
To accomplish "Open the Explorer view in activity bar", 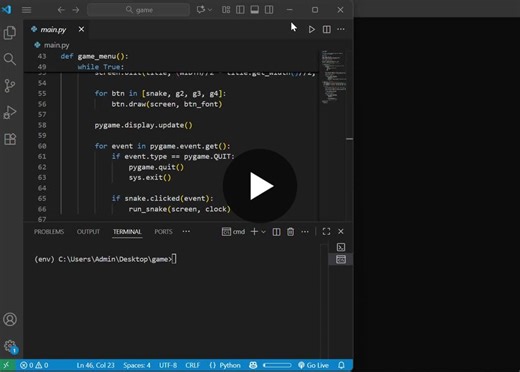I will pyautogui.click(x=10, y=33).
